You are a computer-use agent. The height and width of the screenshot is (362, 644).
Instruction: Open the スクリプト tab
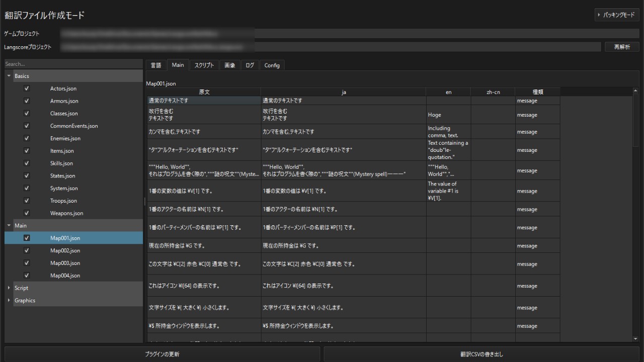pyautogui.click(x=204, y=65)
